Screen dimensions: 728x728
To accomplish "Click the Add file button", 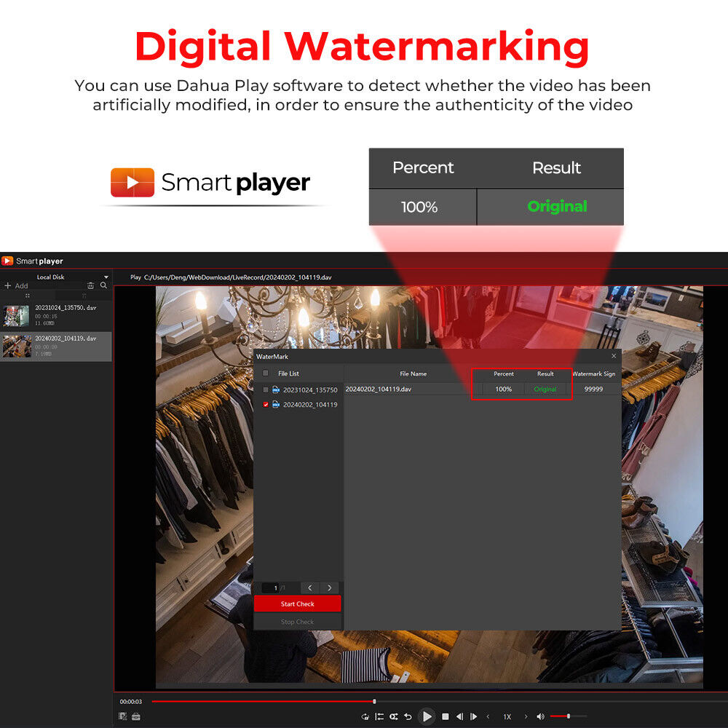I will [x=16, y=286].
